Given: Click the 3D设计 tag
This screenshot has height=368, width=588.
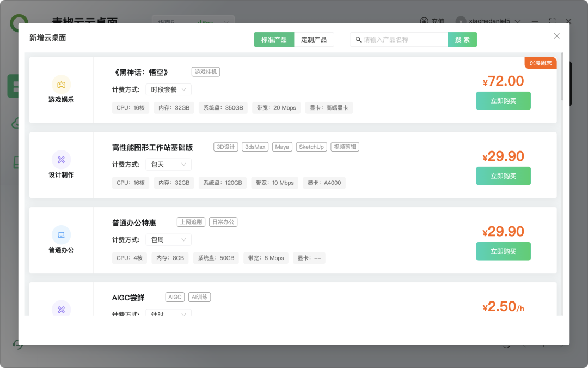Looking at the screenshot, I should pyautogui.click(x=226, y=147).
